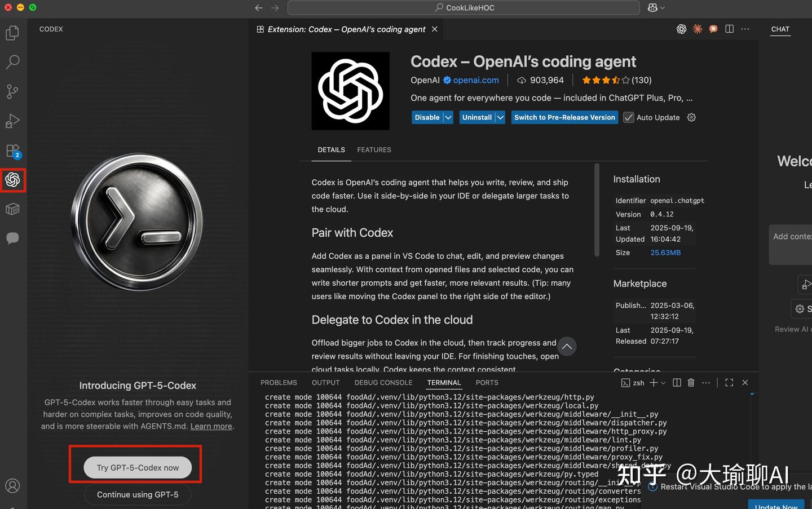Maximize the terminal panel size
The image size is (812, 509).
click(729, 382)
